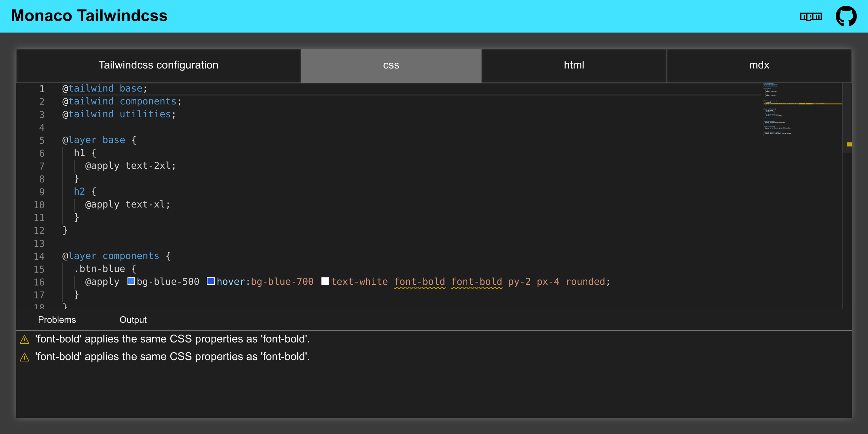The height and width of the screenshot is (434, 868).
Task: Click the 'h2 {' selector
Action: pyautogui.click(x=85, y=192)
